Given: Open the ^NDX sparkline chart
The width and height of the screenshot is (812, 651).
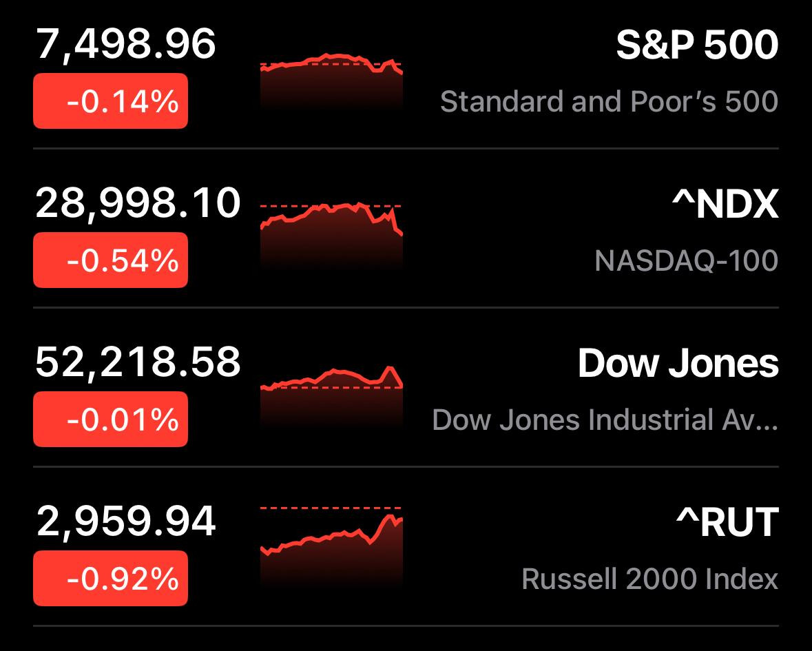Looking at the screenshot, I should [331, 234].
